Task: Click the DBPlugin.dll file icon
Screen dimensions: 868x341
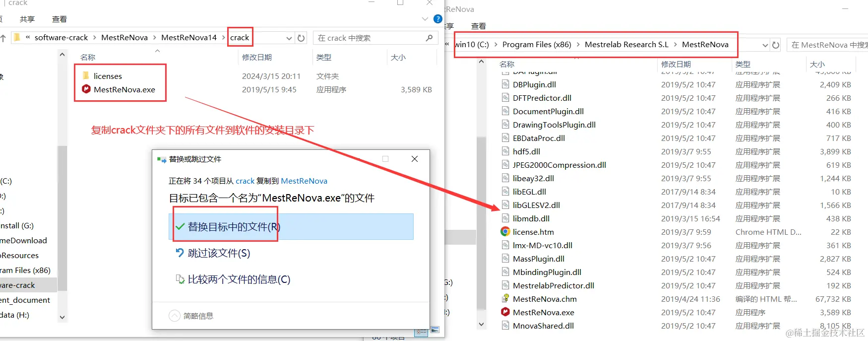Action: tap(505, 84)
